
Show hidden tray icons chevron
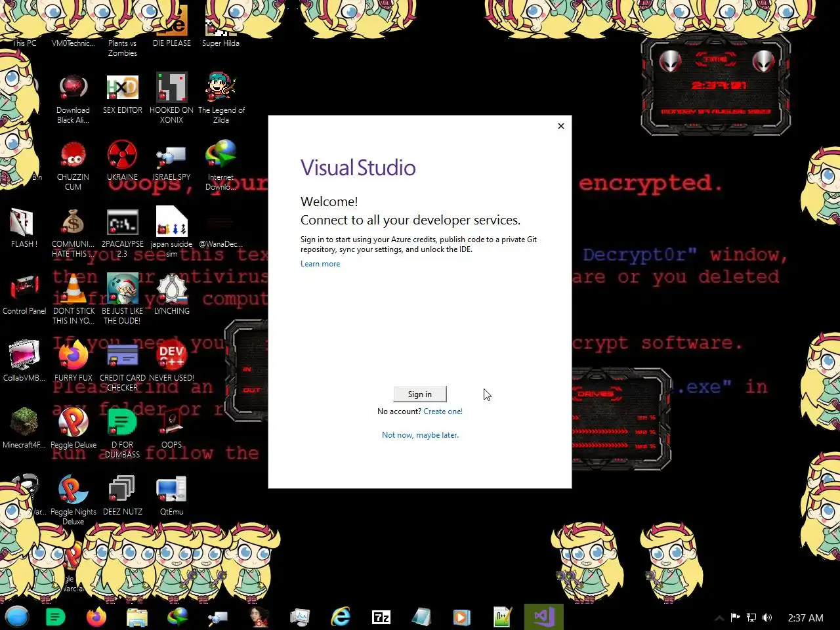click(719, 618)
